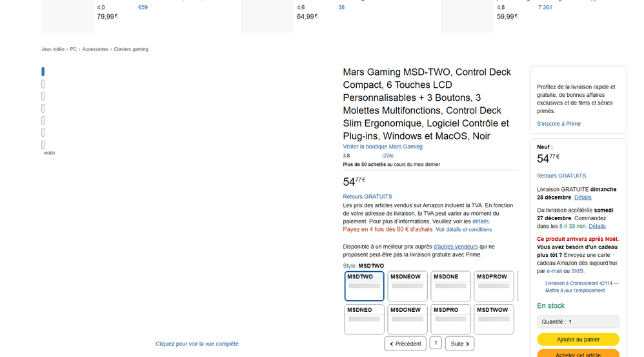Click Voir détails et conditions

tap(463, 229)
